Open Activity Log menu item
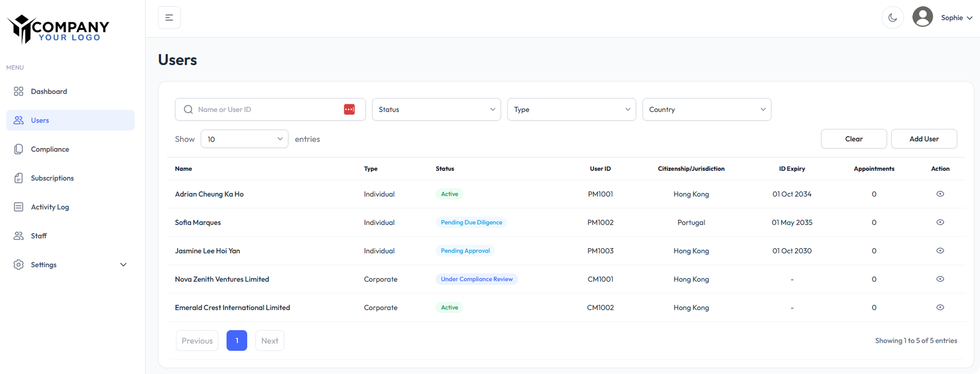The width and height of the screenshot is (980, 374). coord(70,207)
